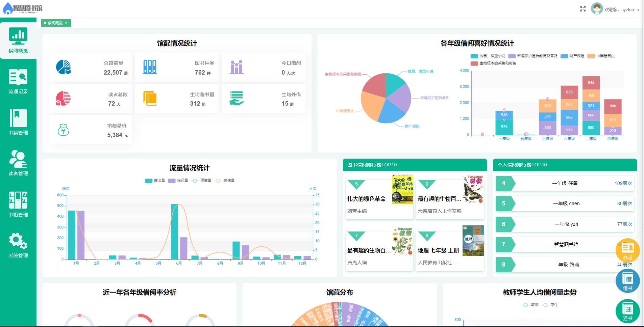644x327 pixels.
Task: Click the 906 segment of 四年级 bar
Action: click(613, 106)
